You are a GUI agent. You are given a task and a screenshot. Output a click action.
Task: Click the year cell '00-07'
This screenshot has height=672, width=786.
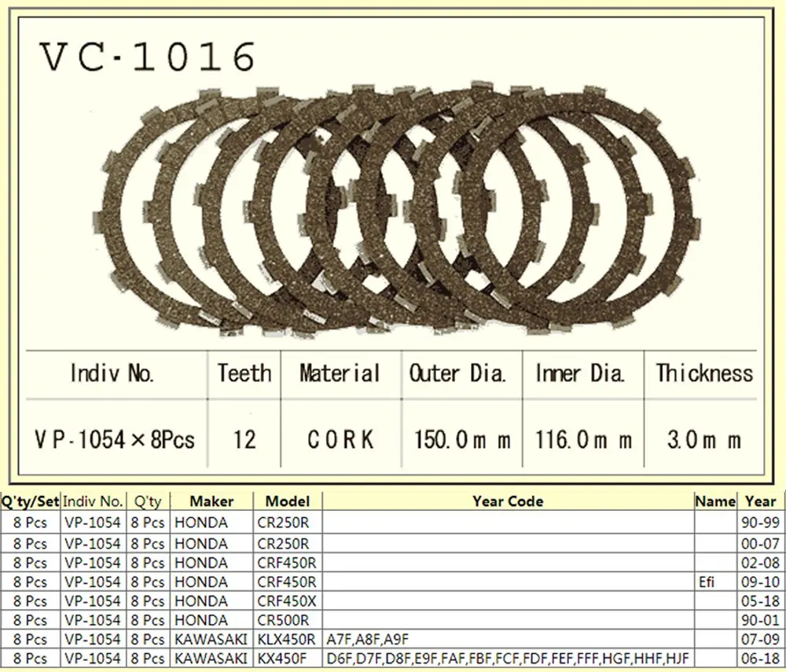tap(760, 544)
